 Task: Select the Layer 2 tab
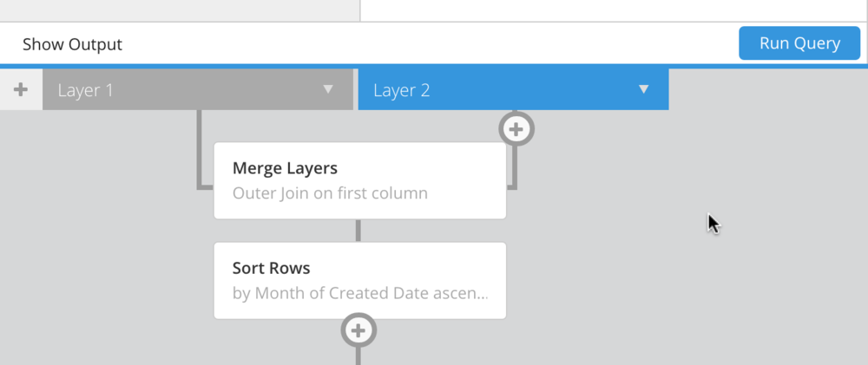click(x=513, y=89)
